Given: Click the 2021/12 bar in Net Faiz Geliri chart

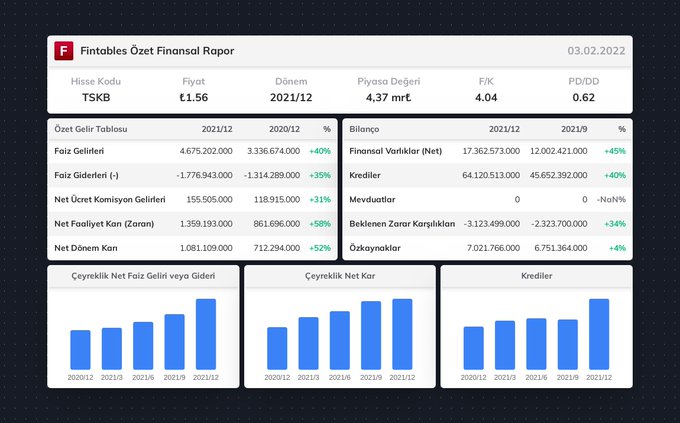Looking at the screenshot, I should point(206,334).
